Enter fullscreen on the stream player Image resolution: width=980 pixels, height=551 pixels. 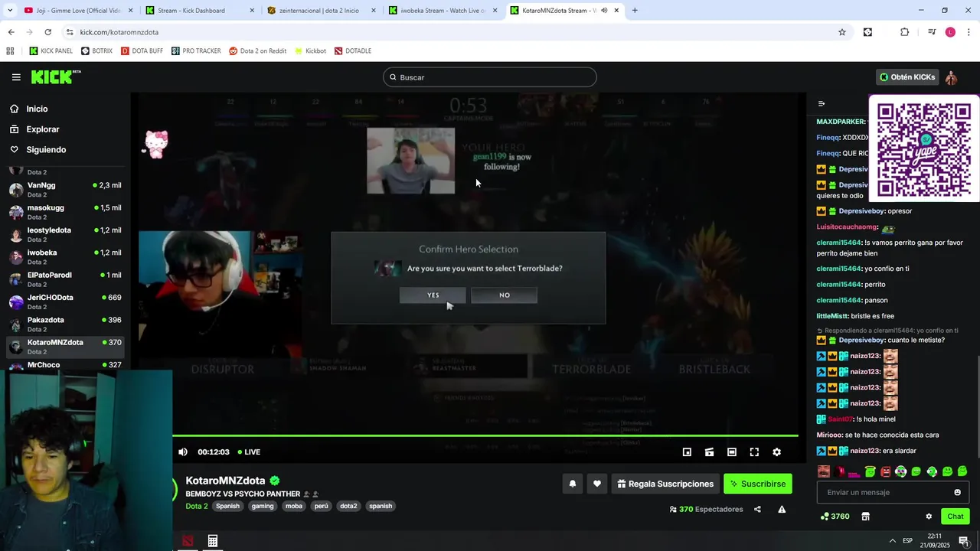pyautogui.click(x=754, y=452)
